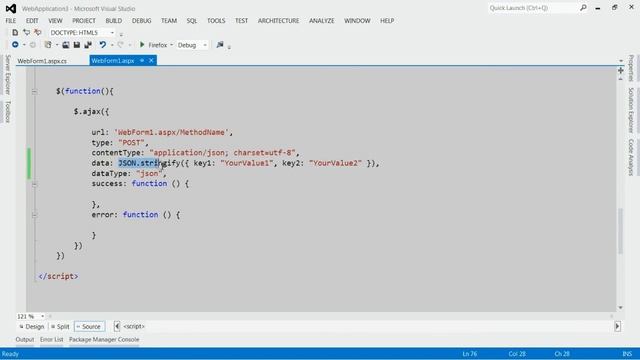Click the editor split handle above scrollbar

[621, 71]
